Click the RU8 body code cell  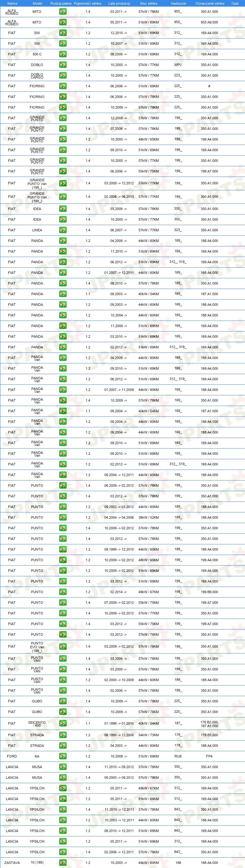(x=178, y=757)
